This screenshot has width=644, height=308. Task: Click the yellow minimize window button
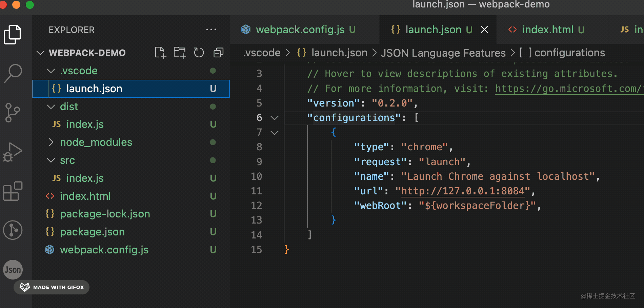16,4
